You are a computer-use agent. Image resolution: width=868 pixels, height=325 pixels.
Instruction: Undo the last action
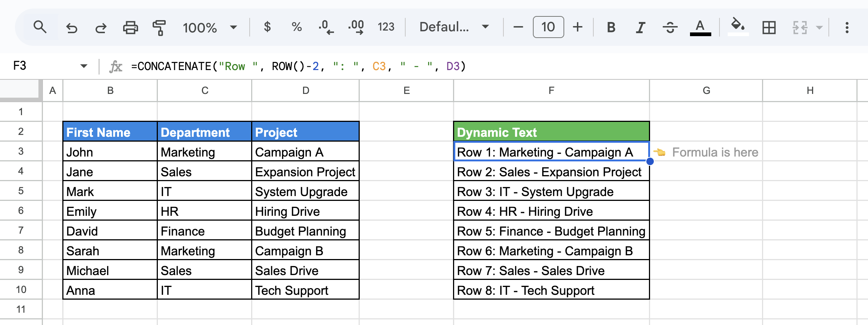[x=71, y=28]
